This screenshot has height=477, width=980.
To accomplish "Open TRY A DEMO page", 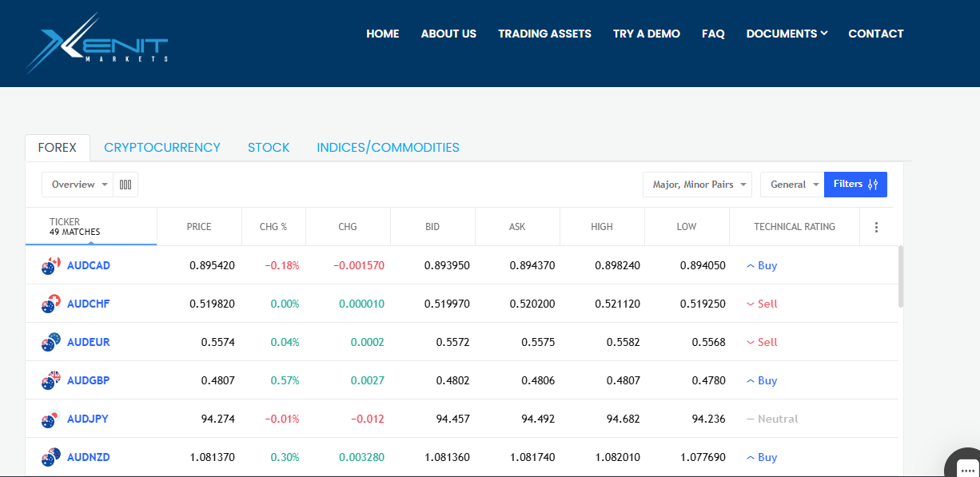I will click(647, 34).
